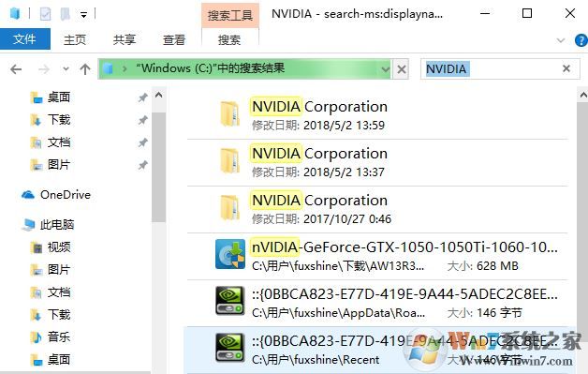Open 图片 under 此电脑

click(59, 270)
